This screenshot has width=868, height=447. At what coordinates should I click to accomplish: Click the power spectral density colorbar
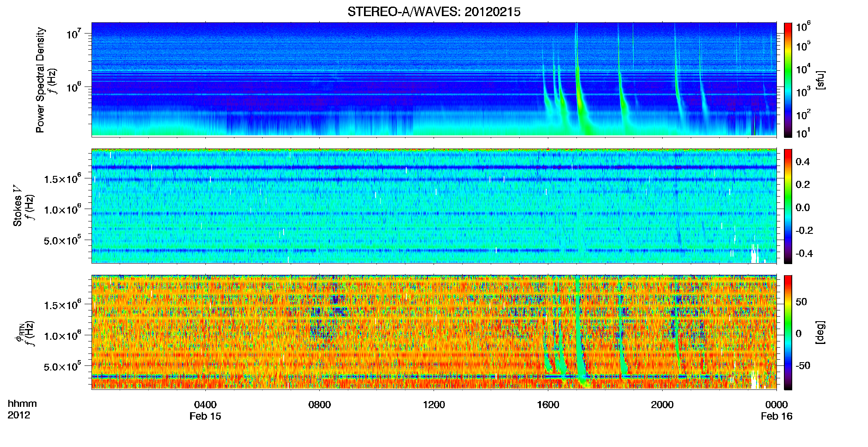(788, 80)
